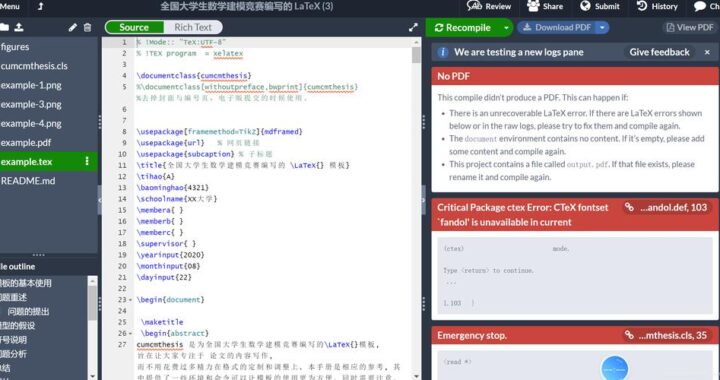This screenshot has width=720, height=380.
Task: Open the Recompile options dropdown arrow
Action: pyautogui.click(x=506, y=28)
